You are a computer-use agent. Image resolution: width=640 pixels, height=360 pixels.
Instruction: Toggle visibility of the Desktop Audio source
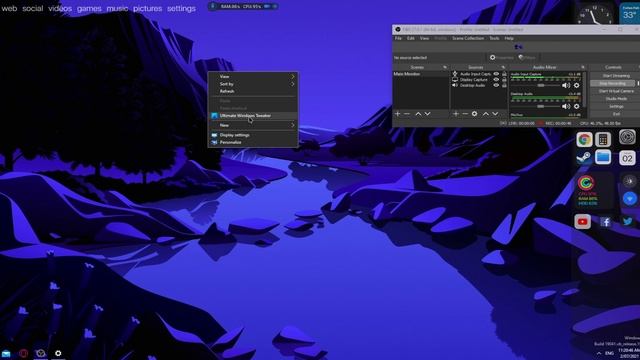(x=496, y=85)
